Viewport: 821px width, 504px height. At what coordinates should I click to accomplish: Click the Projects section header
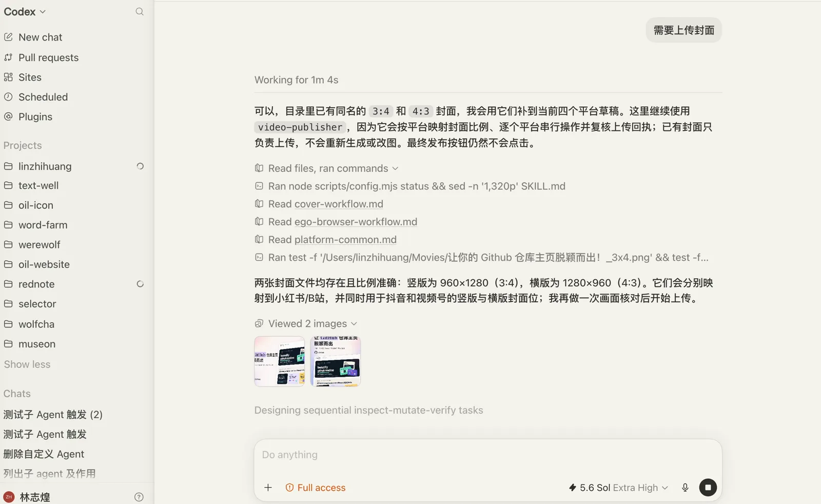click(x=23, y=145)
